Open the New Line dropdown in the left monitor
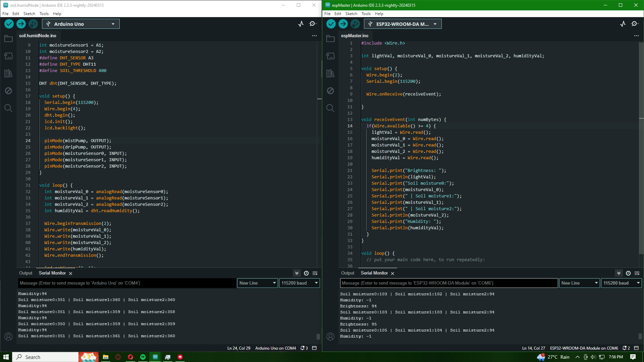 (257, 283)
